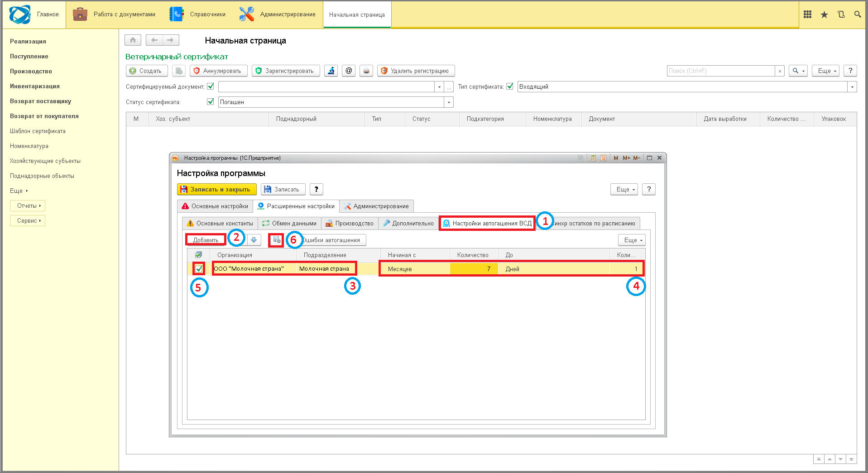Click the Зарегистрировать button
The width and height of the screenshot is (868, 473).
[285, 71]
